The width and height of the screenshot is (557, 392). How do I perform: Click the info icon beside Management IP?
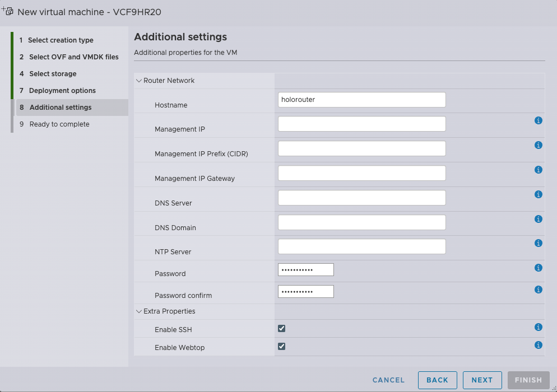538,120
